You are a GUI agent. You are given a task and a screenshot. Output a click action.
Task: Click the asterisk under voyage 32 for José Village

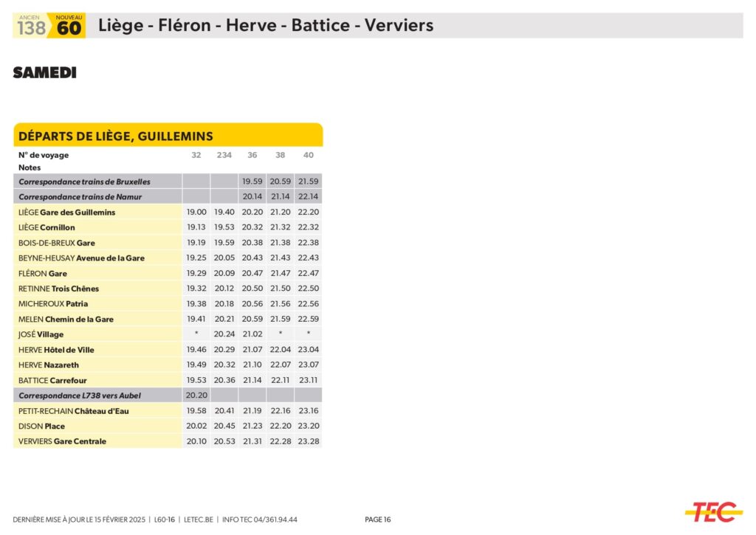pos(196,334)
